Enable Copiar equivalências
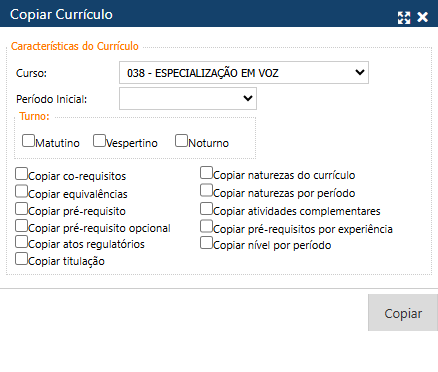This screenshot has width=438, height=372. (x=21, y=192)
